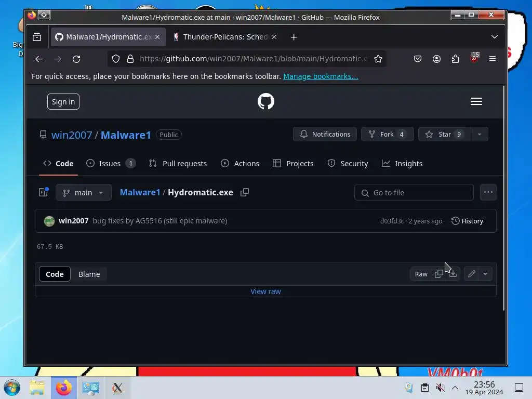Open the Extensions puzzle icon
Viewport: 532px width, 399px height.
pos(455,59)
